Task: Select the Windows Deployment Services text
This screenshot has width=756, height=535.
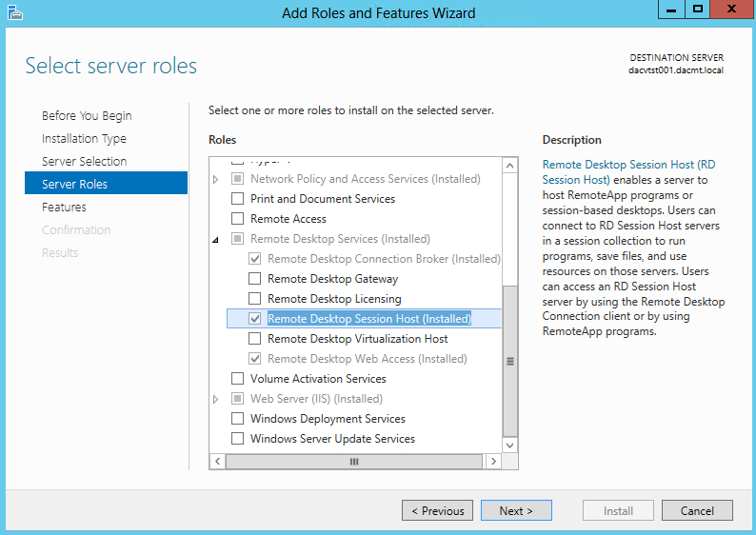Action: click(x=328, y=419)
